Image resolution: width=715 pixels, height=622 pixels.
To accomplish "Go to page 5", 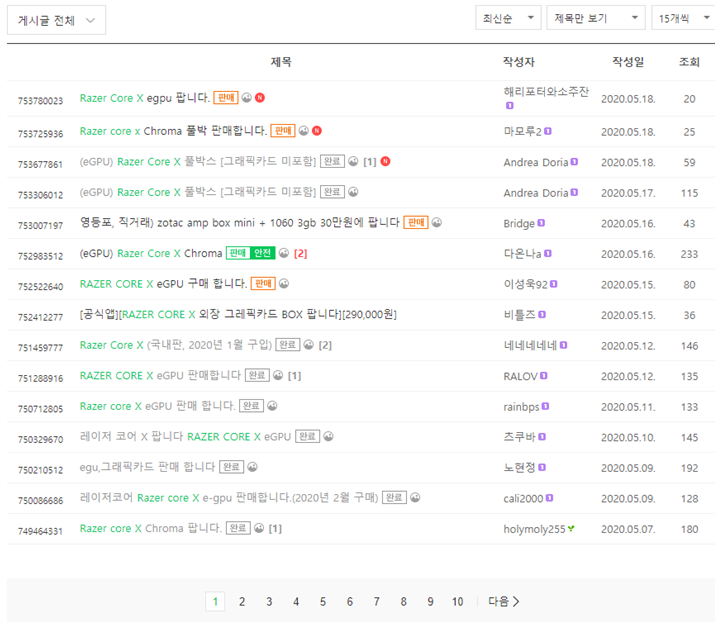I will 323,601.
